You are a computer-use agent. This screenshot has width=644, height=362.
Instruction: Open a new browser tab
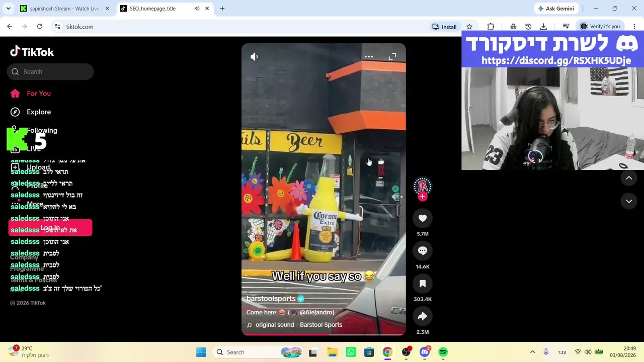point(222,9)
